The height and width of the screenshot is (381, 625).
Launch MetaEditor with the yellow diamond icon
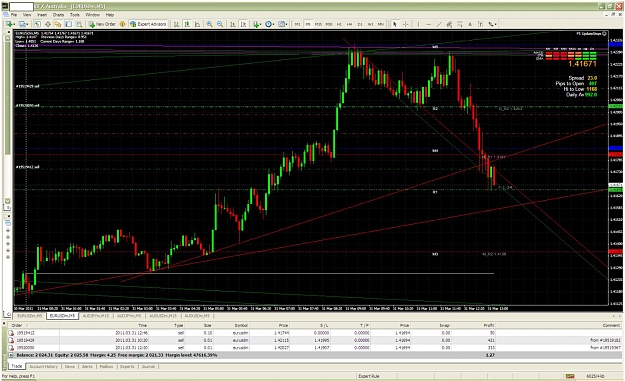click(122, 24)
